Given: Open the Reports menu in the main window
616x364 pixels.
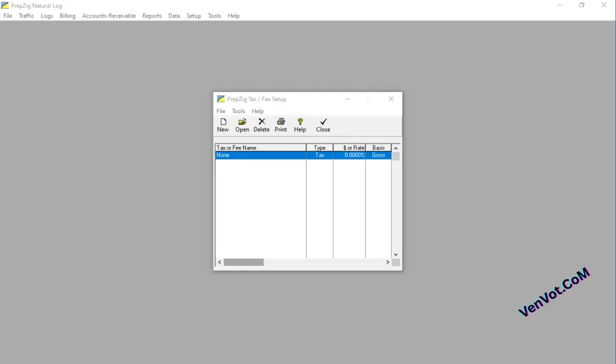Looking at the screenshot, I should 152,16.
